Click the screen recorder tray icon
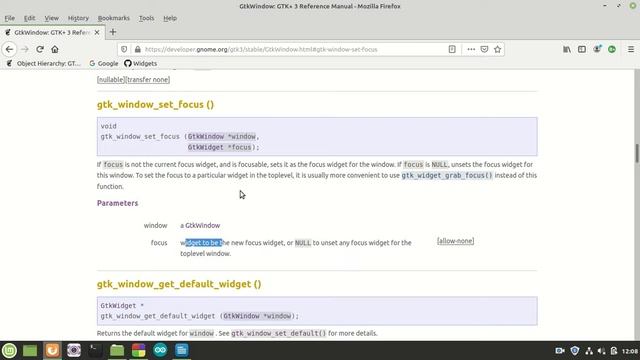Viewport: 640px width, 360px height. point(560,351)
